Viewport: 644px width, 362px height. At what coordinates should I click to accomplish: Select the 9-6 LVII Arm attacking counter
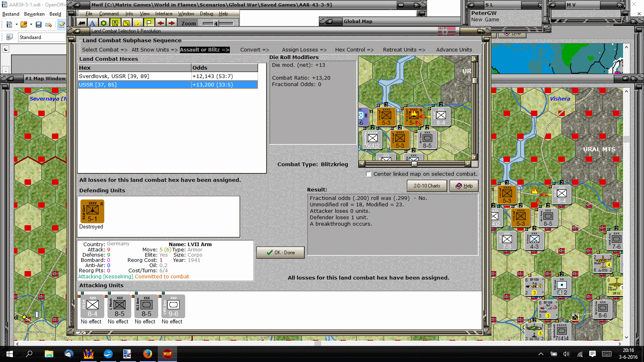173,306
